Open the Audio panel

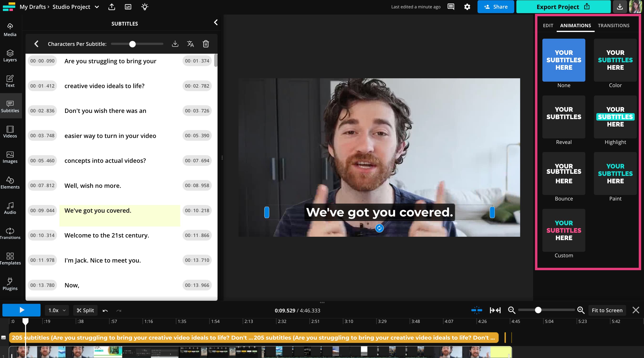pyautogui.click(x=10, y=208)
